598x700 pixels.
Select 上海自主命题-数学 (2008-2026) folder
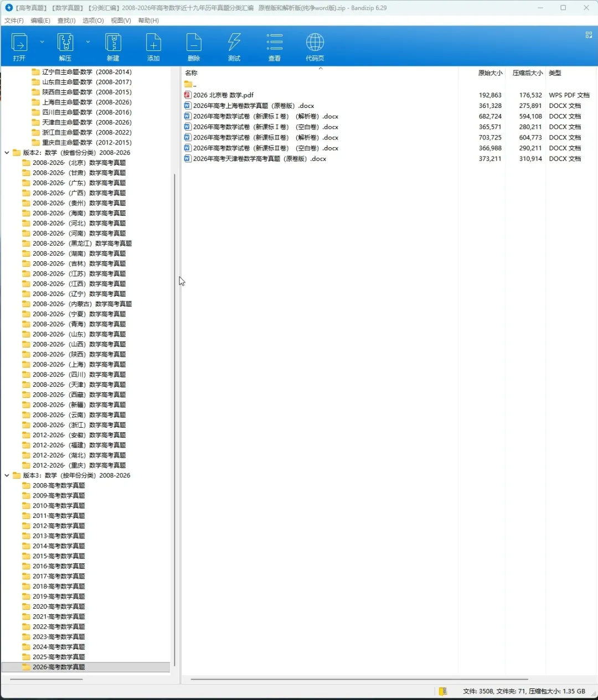click(x=87, y=102)
